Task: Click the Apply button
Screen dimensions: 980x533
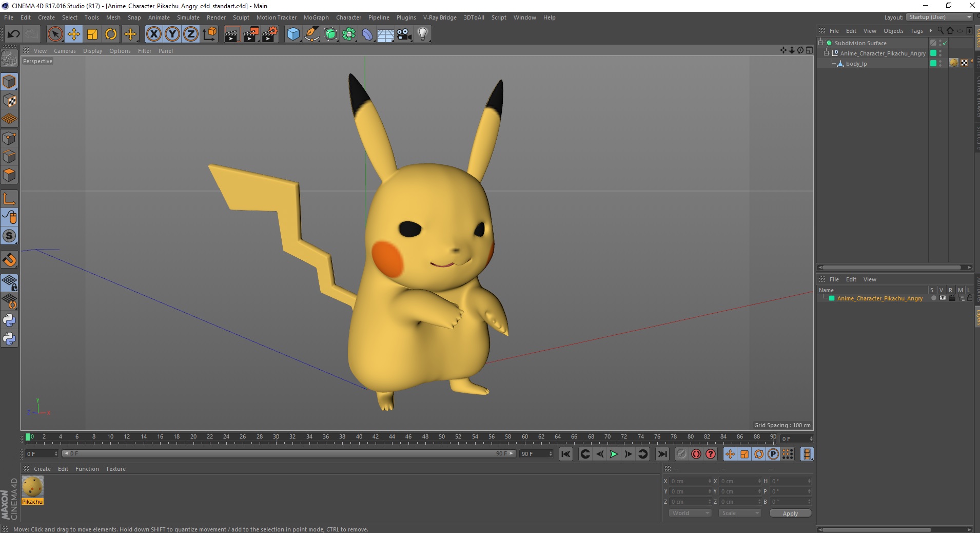Action: click(790, 513)
